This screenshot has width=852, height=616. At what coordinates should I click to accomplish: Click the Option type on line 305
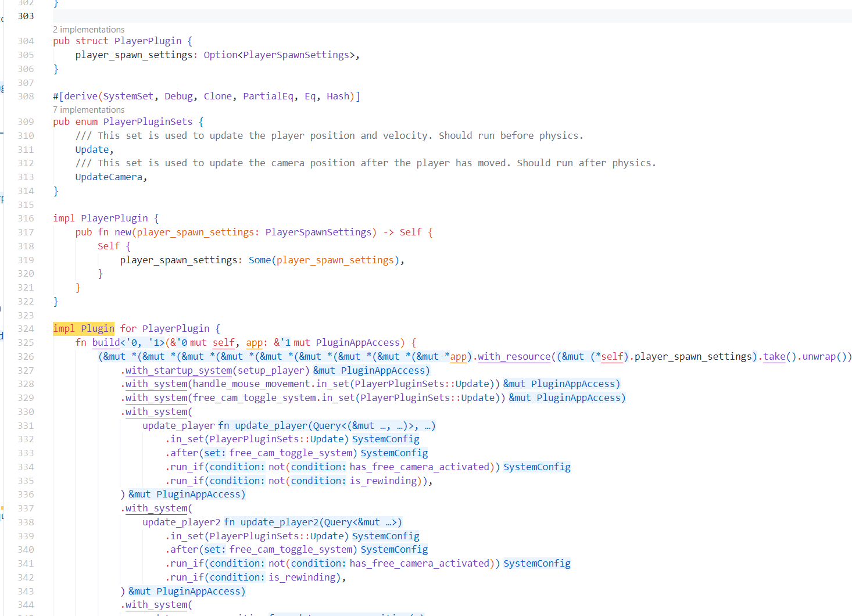point(221,55)
